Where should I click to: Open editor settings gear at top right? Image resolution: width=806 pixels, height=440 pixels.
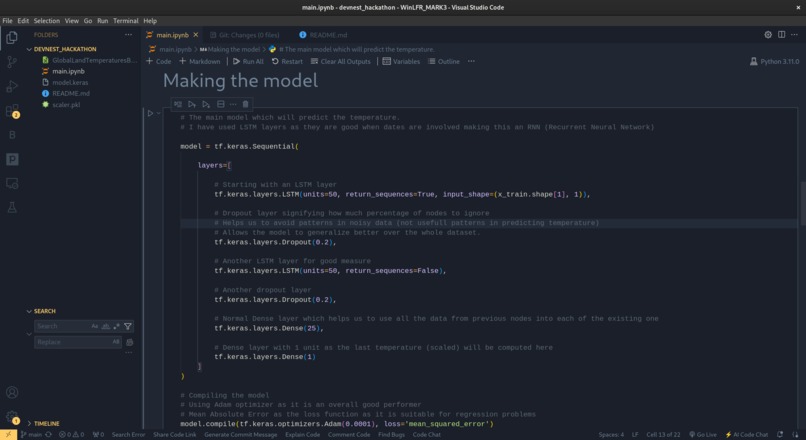click(x=768, y=34)
